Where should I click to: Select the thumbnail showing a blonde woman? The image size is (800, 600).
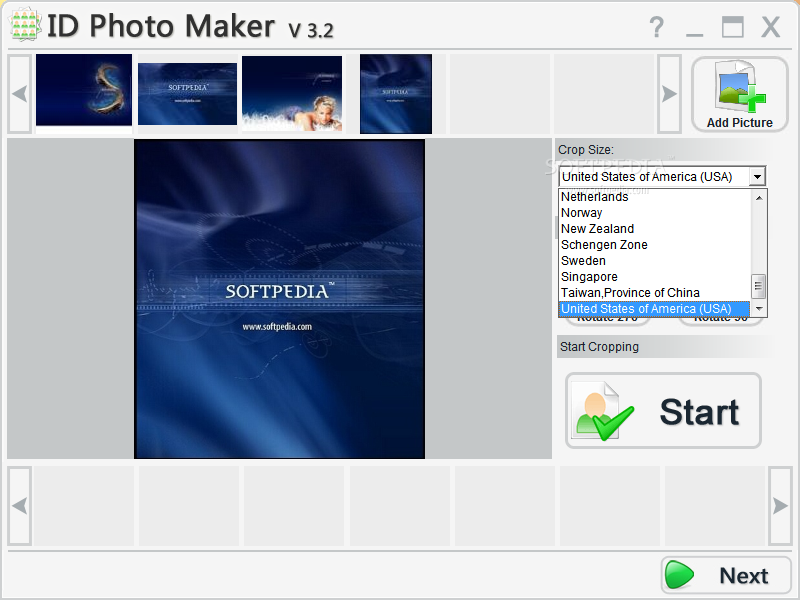[x=292, y=94]
